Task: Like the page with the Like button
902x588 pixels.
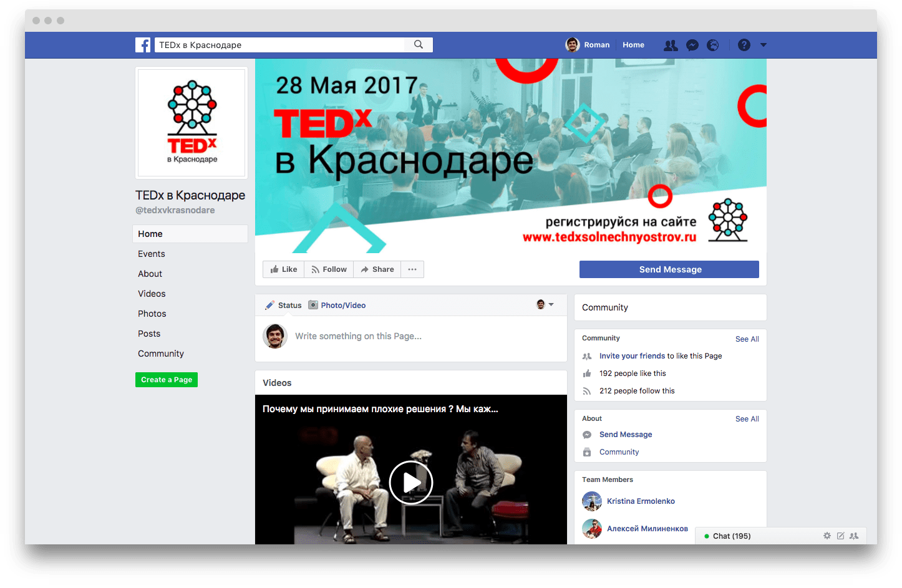Action: (x=284, y=269)
